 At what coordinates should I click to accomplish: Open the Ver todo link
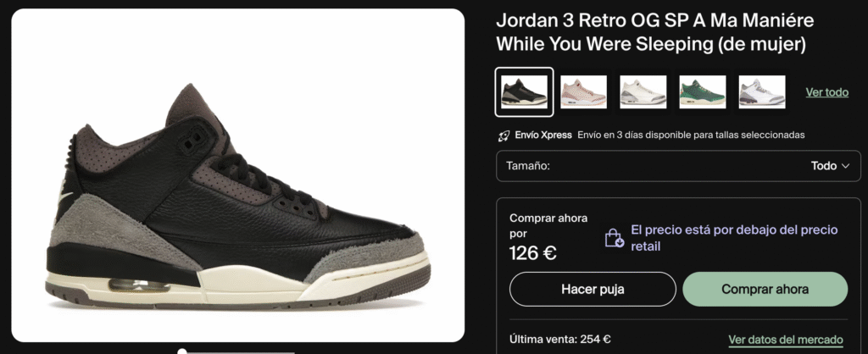tap(827, 92)
